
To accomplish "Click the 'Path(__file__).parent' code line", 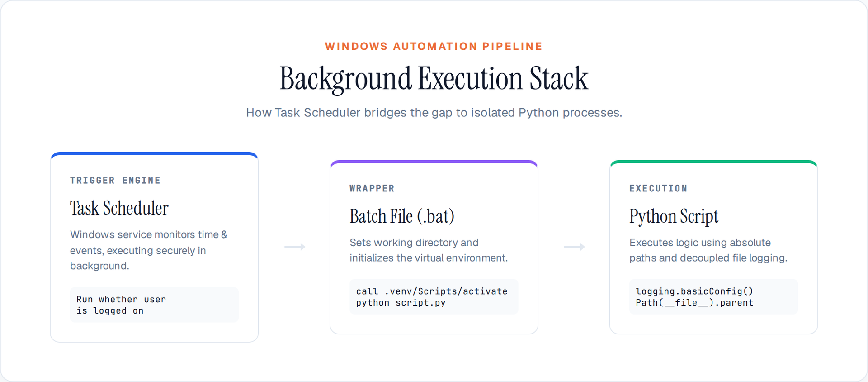I will tap(694, 303).
